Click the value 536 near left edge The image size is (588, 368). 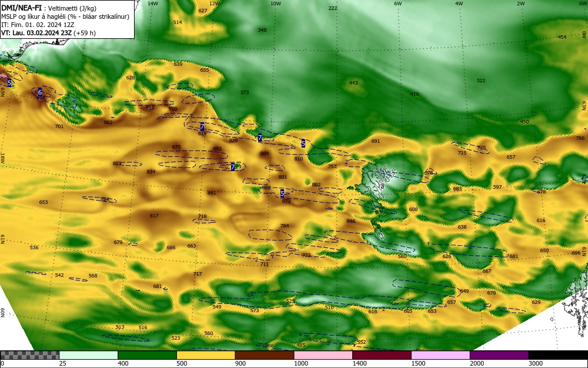(x=34, y=247)
